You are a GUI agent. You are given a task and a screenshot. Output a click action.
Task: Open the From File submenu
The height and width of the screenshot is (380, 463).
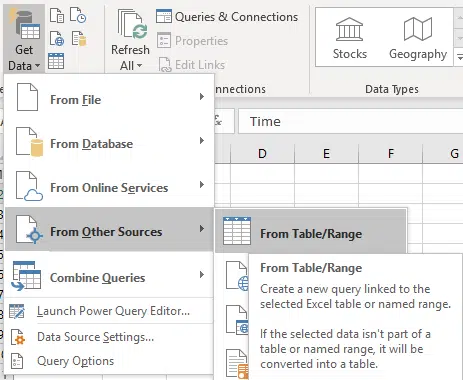click(x=109, y=98)
